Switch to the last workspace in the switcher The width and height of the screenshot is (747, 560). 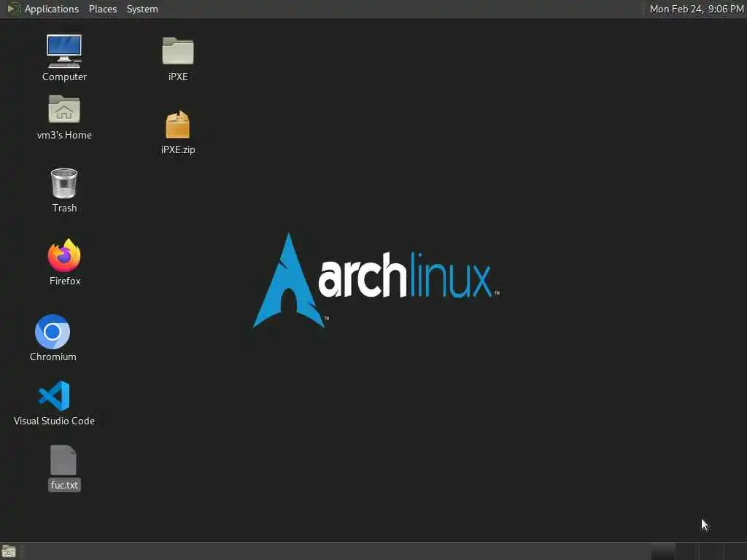735,551
